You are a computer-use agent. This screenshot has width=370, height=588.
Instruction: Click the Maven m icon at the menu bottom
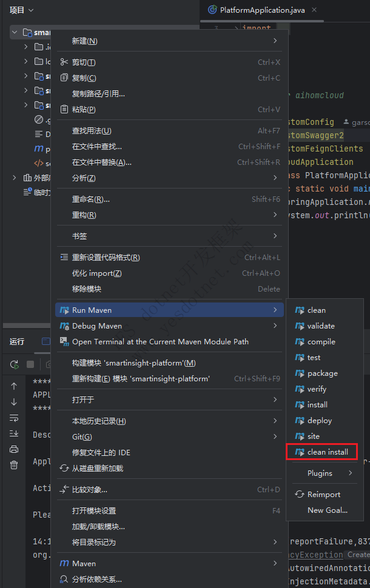[x=64, y=563]
